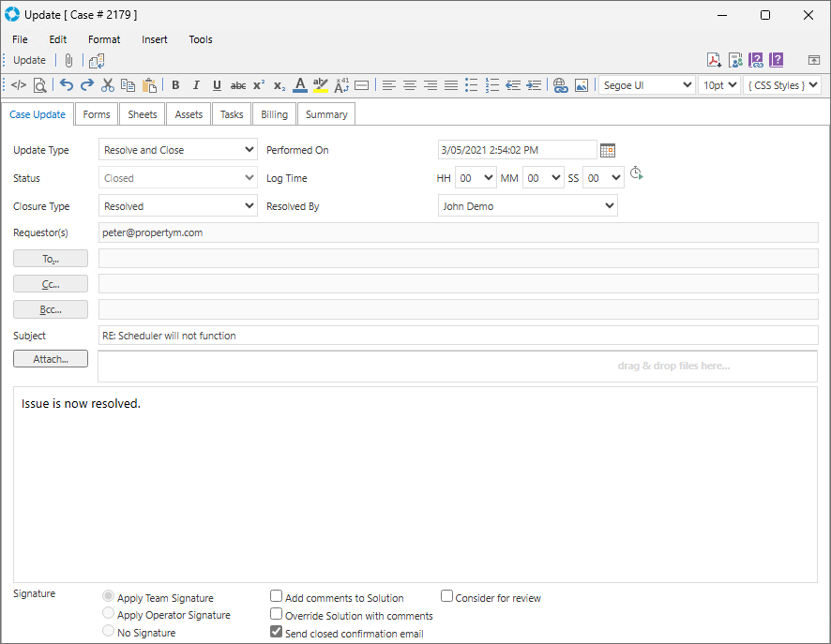This screenshot has height=644, width=831.
Task: Insert a hyperlink into the message
Action: (x=561, y=85)
